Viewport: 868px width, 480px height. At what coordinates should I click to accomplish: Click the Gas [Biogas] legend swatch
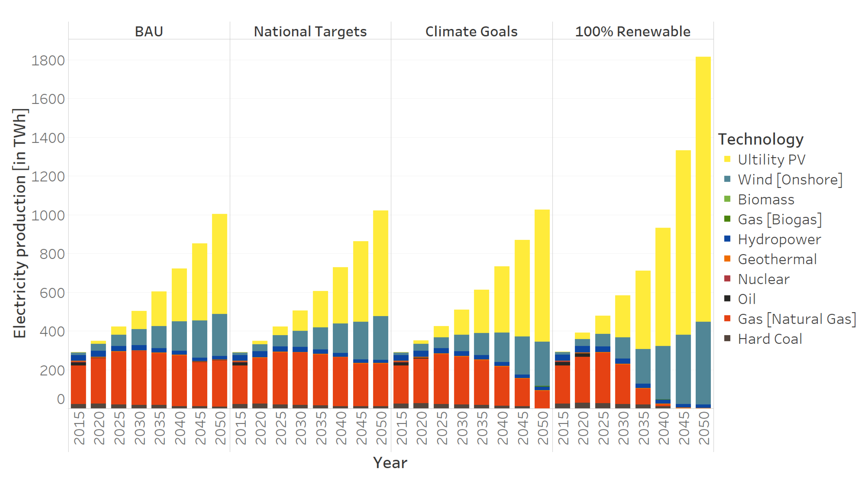(x=727, y=219)
